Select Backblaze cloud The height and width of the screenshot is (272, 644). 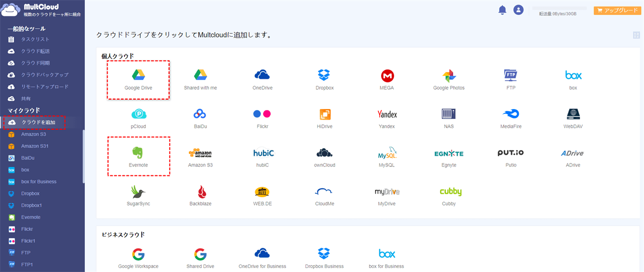click(x=200, y=195)
